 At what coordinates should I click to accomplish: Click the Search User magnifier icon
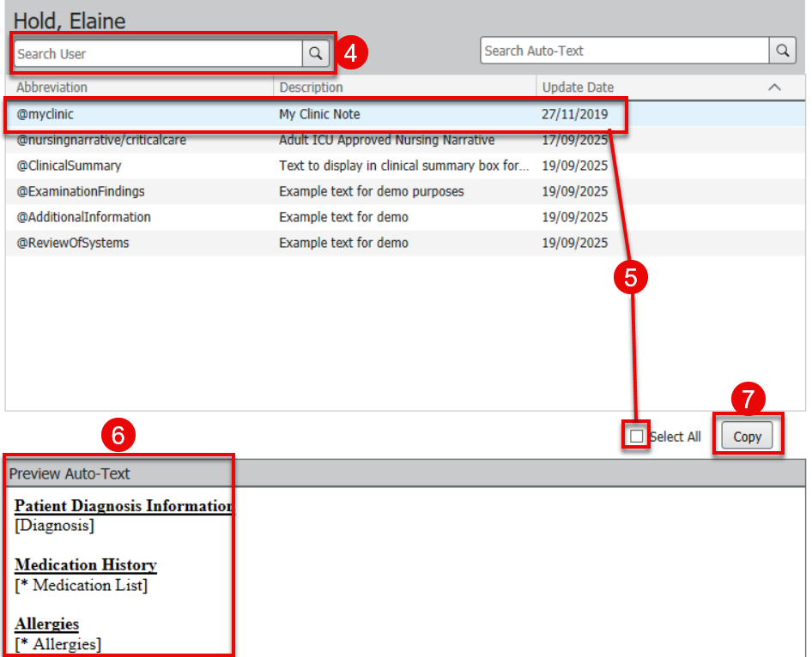click(316, 54)
